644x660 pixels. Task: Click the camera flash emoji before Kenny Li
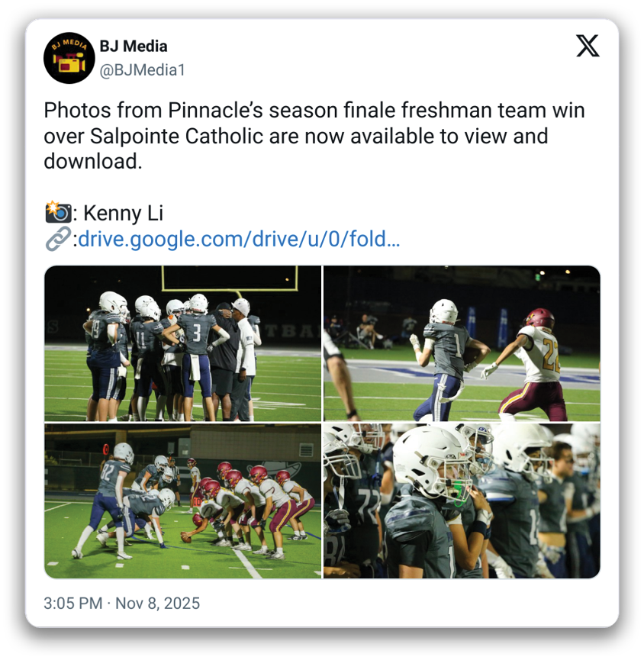point(58,212)
